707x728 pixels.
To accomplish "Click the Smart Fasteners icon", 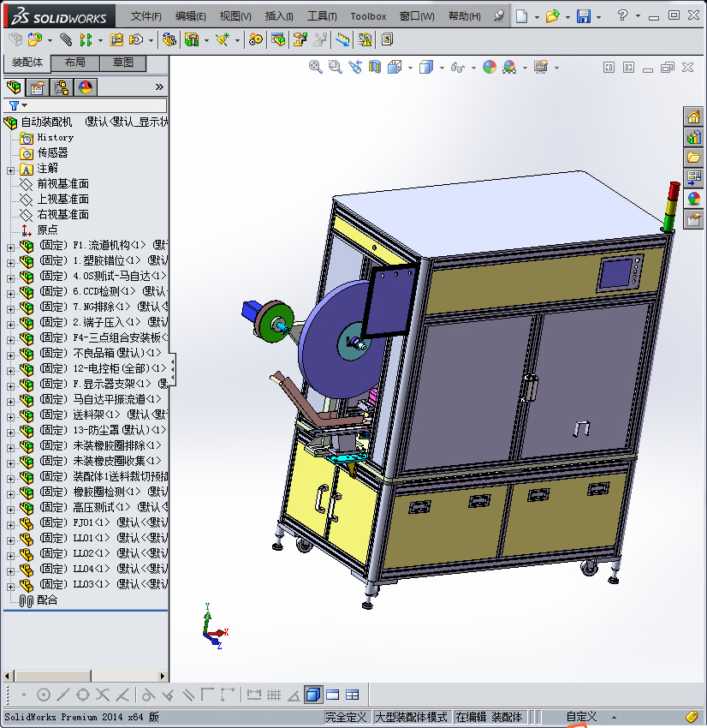I will 116,39.
